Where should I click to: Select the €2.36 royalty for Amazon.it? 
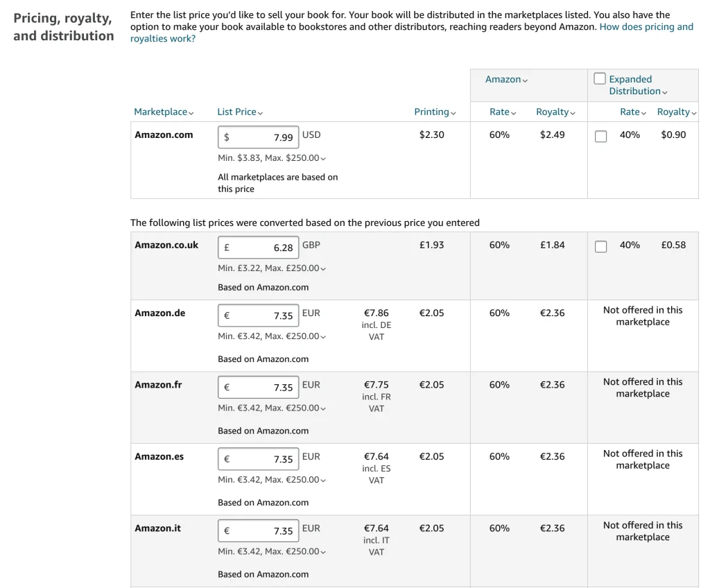553,528
